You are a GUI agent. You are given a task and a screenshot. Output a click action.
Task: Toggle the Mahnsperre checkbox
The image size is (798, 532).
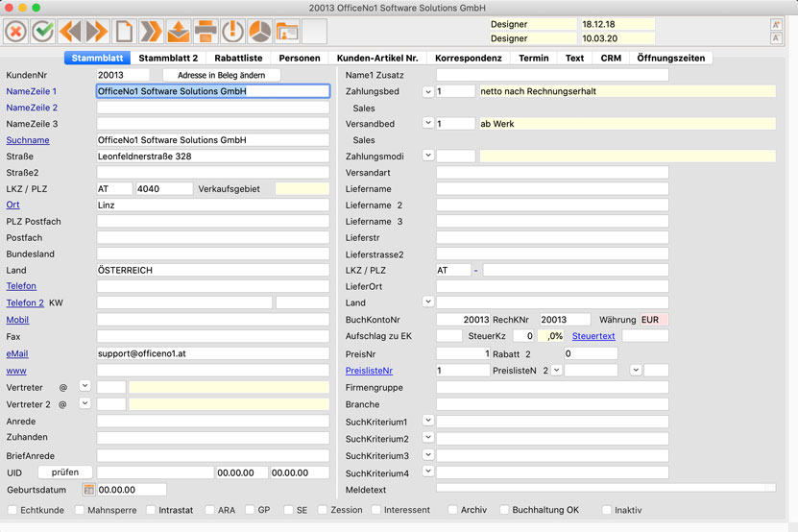point(80,510)
